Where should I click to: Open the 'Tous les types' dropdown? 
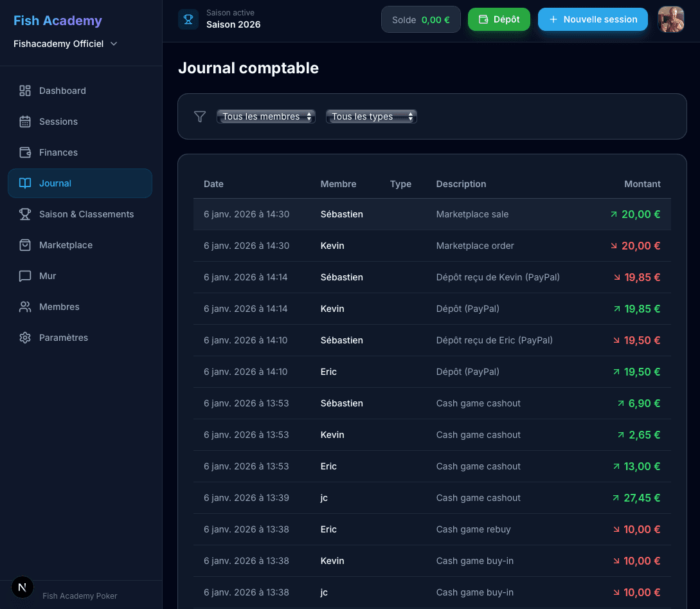(371, 116)
